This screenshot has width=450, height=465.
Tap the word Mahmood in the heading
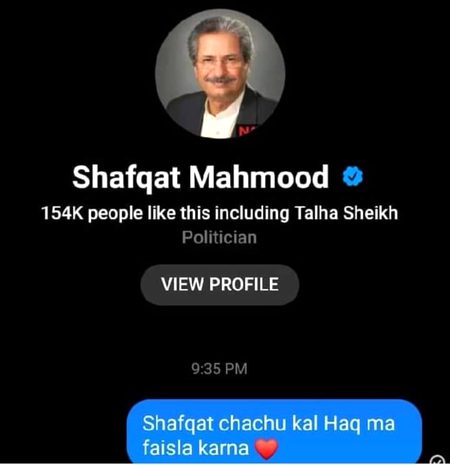259,177
